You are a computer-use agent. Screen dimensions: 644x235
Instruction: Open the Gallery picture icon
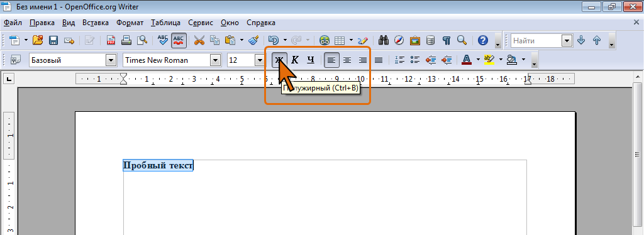415,40
